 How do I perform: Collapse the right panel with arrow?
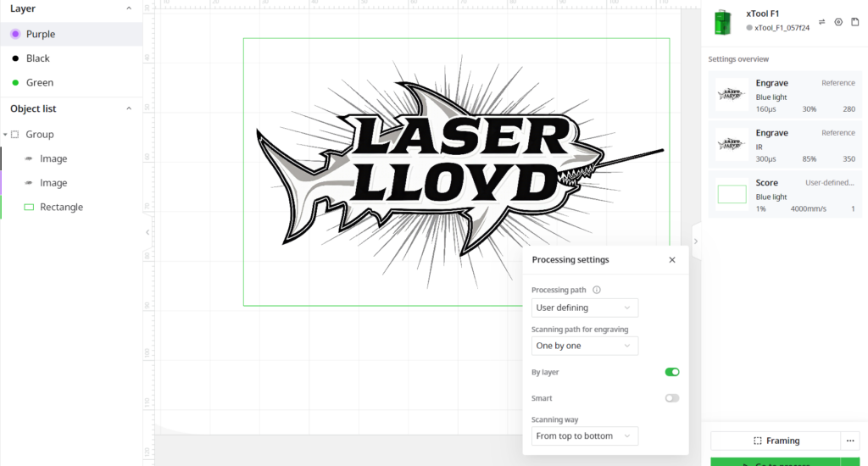click(696, 241)
